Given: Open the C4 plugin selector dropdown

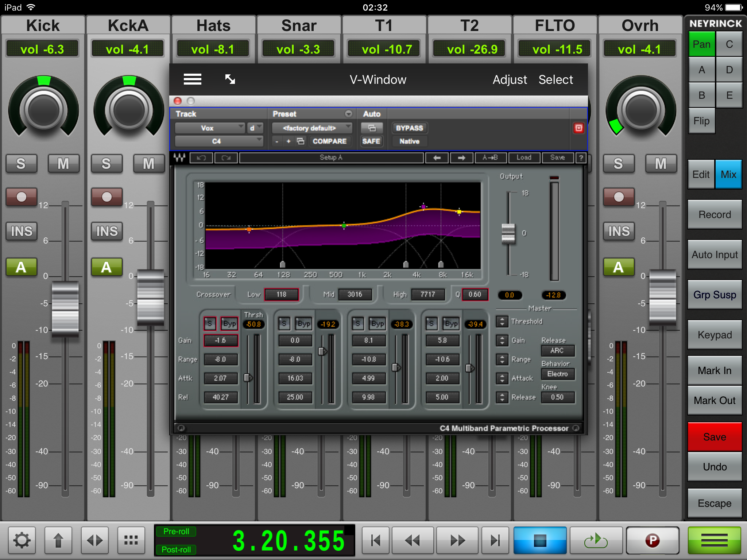Looking at the screenshot, I should (219, 141).
